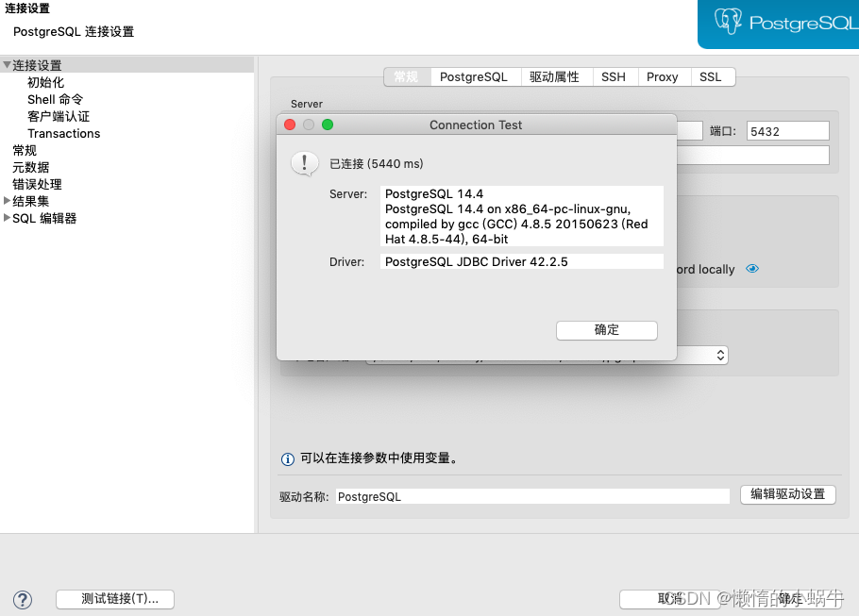Click the Server version text PostgreSQL 14.4
The width and height of the screenshot is (859, 616).
pos(434,193)
